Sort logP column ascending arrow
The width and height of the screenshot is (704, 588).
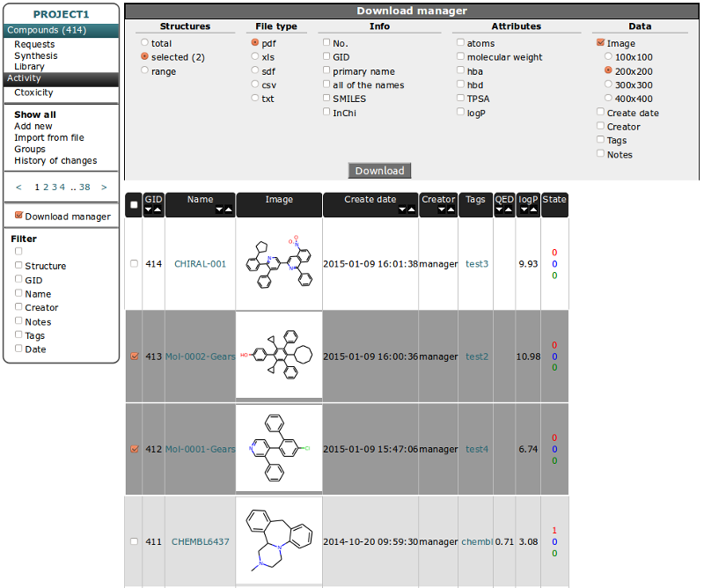pyautogui.click(x=533, y=209)
